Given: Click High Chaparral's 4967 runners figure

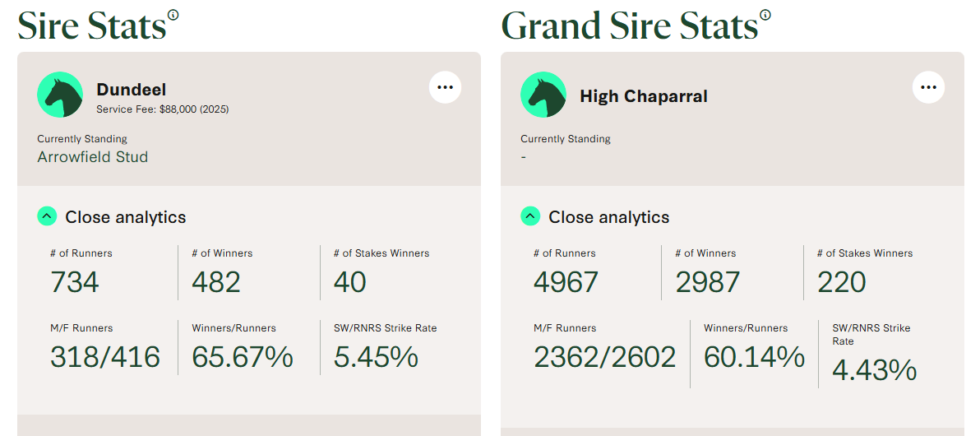Looking at the screenshot, I should click(x=566, y=282).
